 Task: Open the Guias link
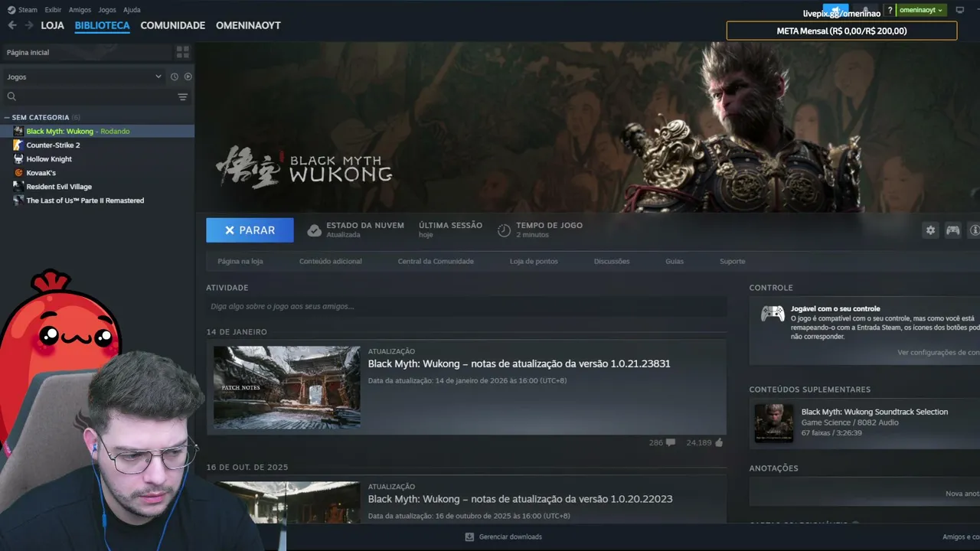click(675, 261)
